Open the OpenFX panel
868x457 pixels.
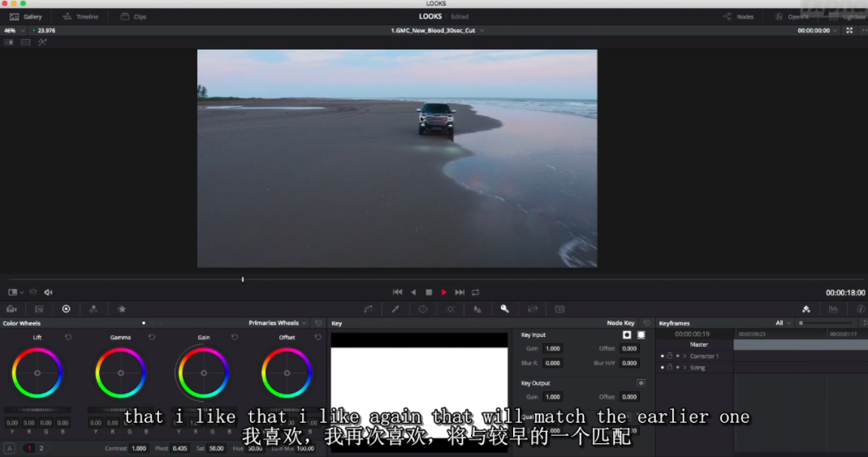pos(792,16)
